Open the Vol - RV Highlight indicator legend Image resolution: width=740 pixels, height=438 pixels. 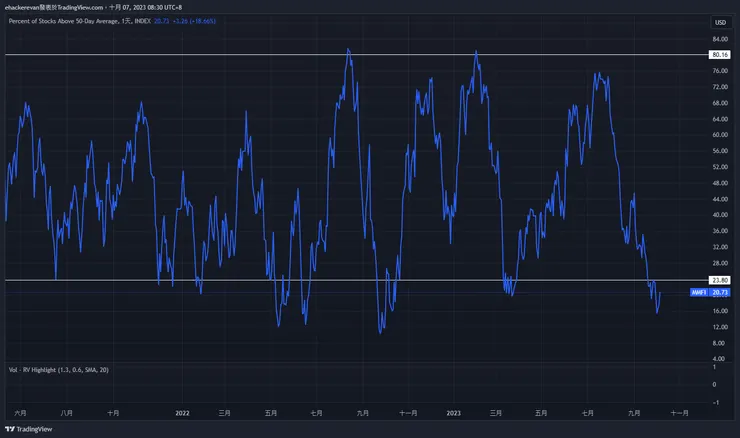tap(59, 370)
